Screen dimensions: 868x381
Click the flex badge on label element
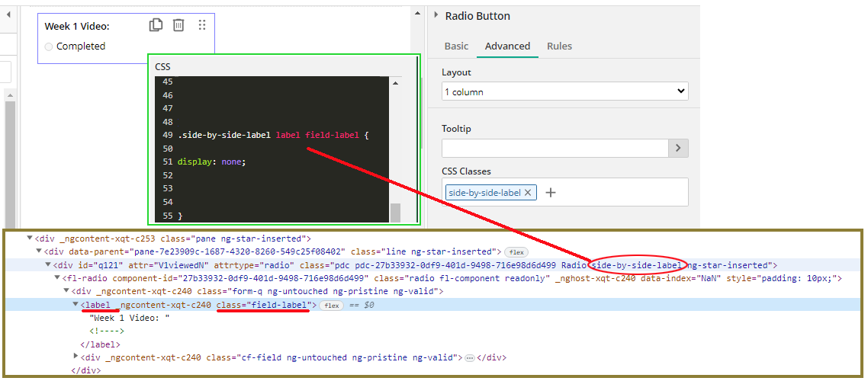point(332,306)
